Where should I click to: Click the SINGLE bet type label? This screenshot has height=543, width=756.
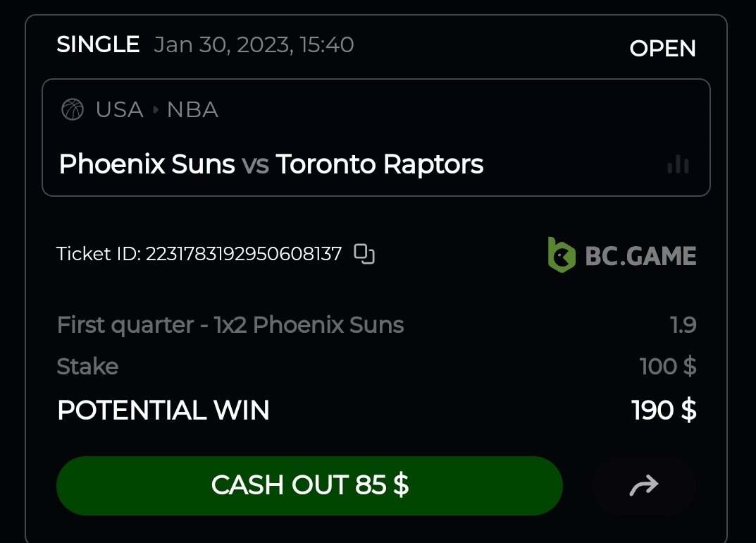[x=98, y=45]
